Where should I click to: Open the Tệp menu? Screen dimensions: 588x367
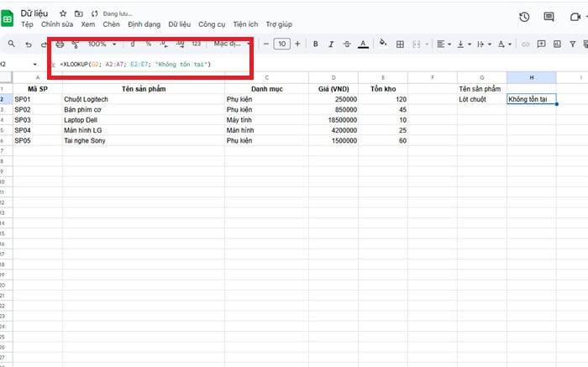[27, 24]
